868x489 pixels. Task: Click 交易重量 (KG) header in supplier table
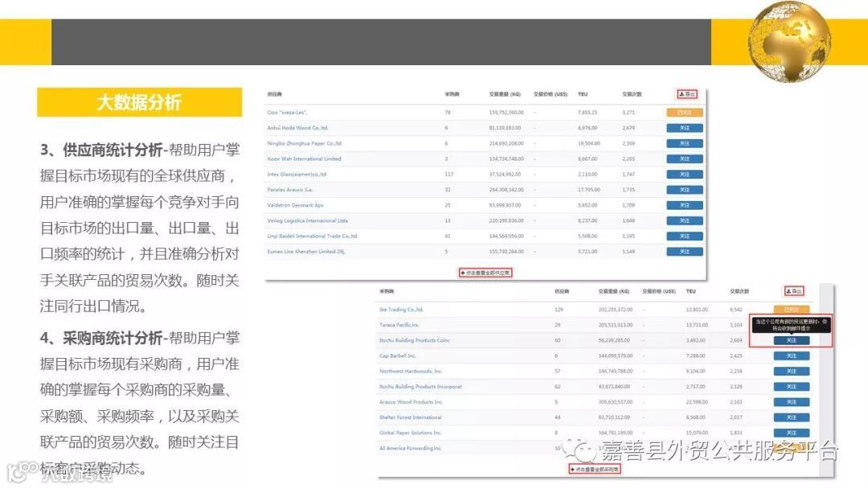(504, 95)
